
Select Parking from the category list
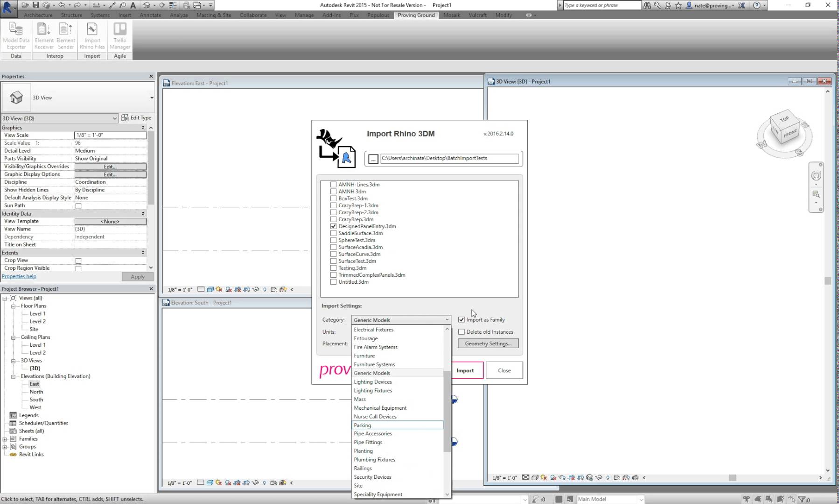coord(397,425)
